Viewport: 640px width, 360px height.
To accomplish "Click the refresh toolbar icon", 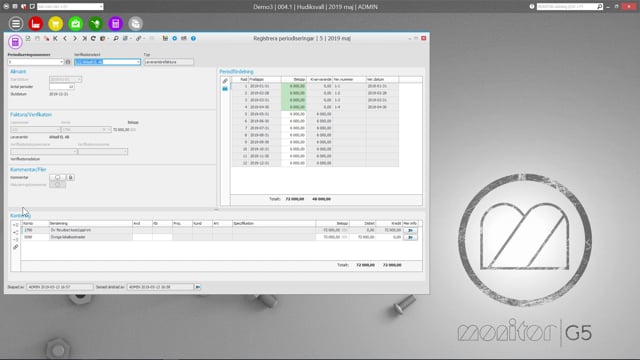I will [x=93, y=38].
